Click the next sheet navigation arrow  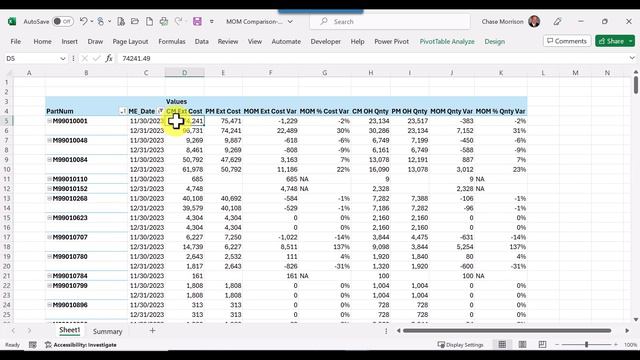[29, 331]
